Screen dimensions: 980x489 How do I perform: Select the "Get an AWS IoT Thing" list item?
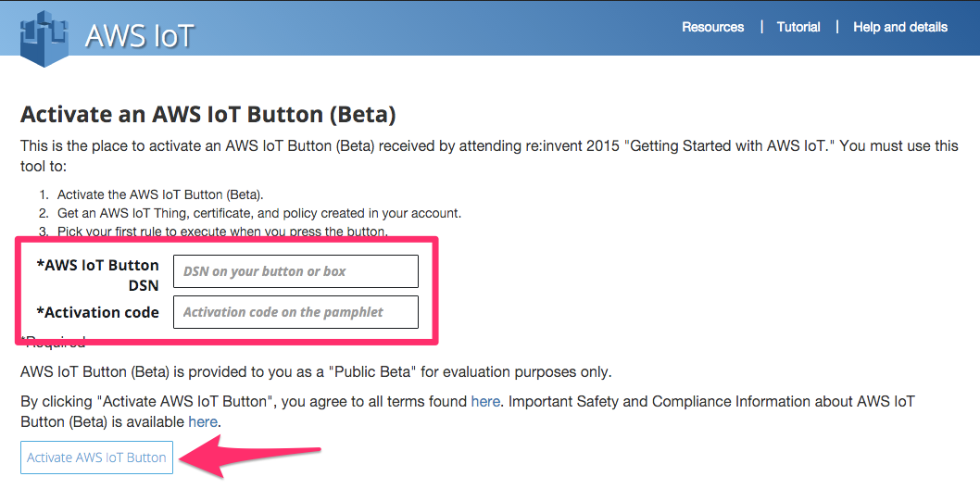258,213
